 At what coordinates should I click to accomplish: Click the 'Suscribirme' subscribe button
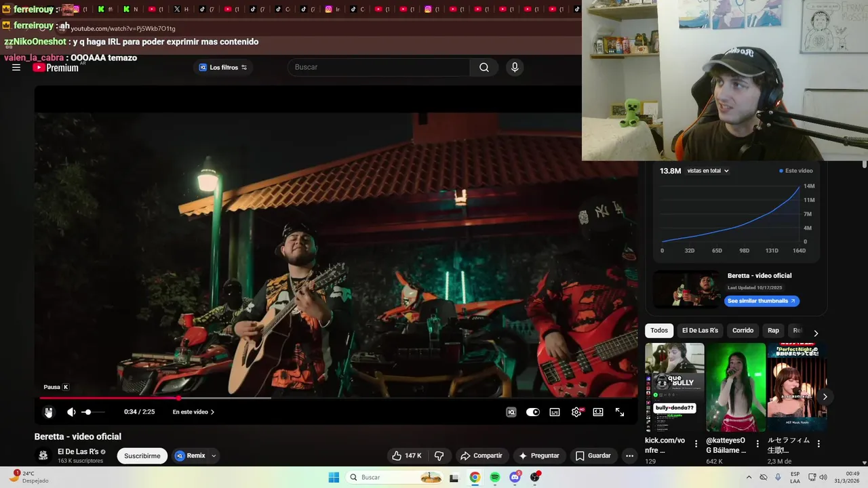click(x=142, y=455)
